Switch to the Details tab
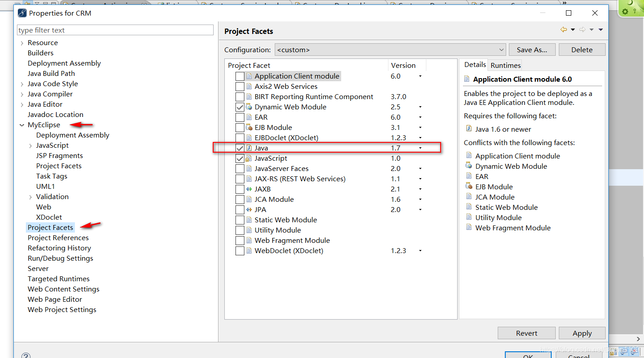 (x=475, y=65)
